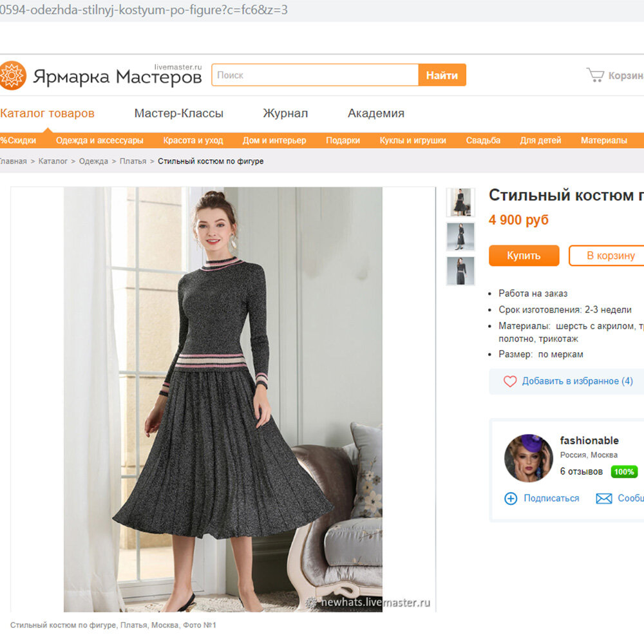The image size is (644, 644).
Task: Open the shopping cart icon
Action: click(x=595, y=75)
